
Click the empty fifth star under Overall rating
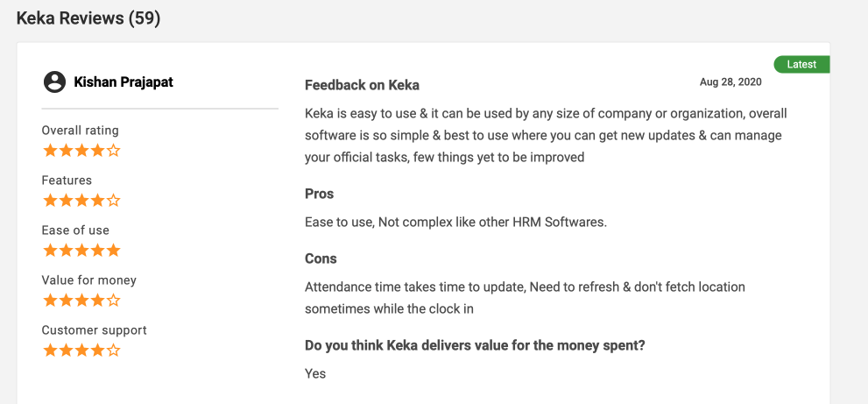click(113, 151)
